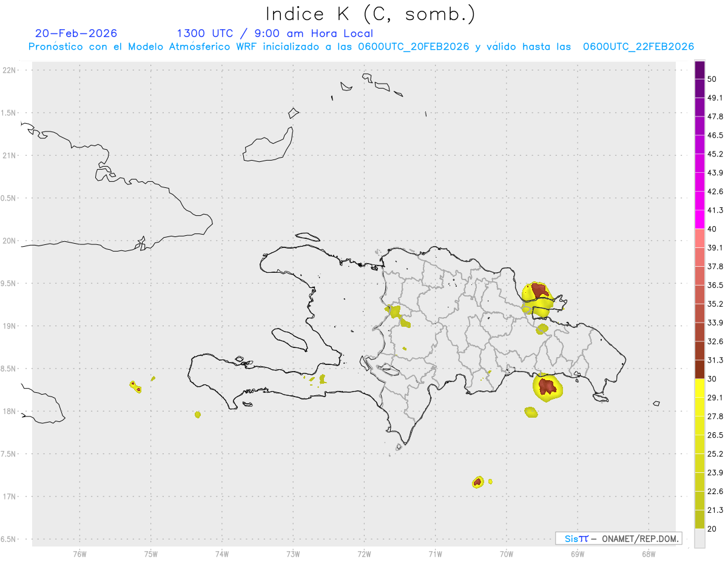
Task: Click the colorbar value "43.9"
Action: coord(715,173)
